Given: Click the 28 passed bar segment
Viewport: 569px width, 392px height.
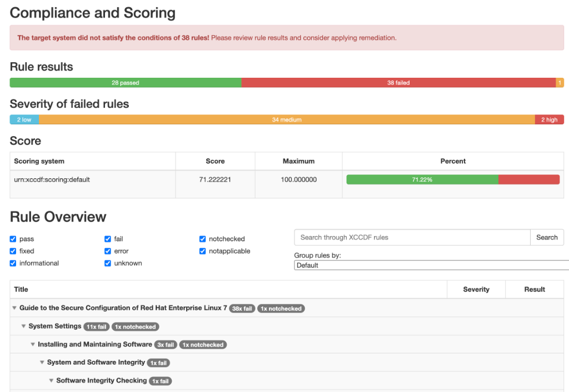Looking at the screenshot, I should [126, 83].
